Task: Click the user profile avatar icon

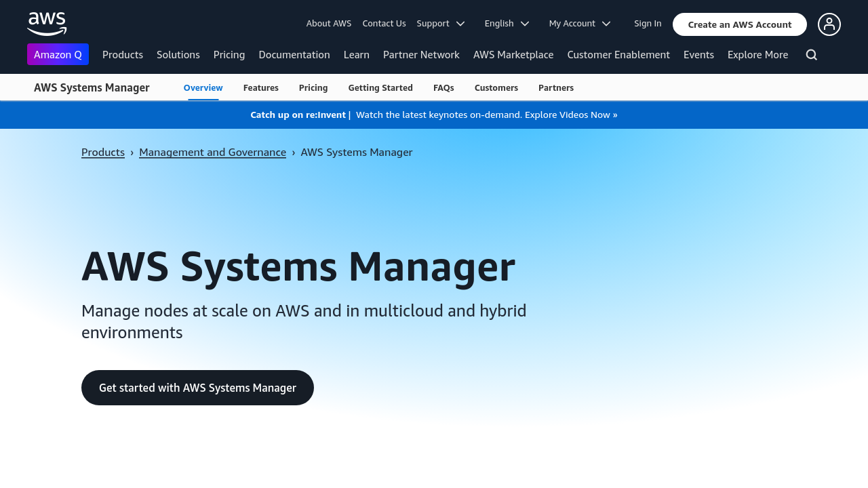Action: click(829, 24)
